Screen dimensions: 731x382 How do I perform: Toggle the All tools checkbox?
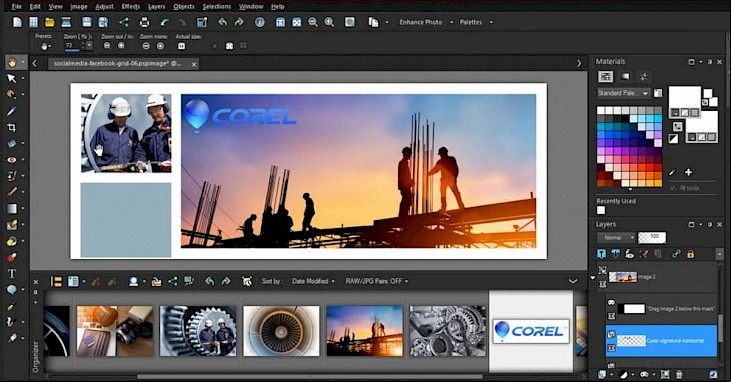[673, 188]
